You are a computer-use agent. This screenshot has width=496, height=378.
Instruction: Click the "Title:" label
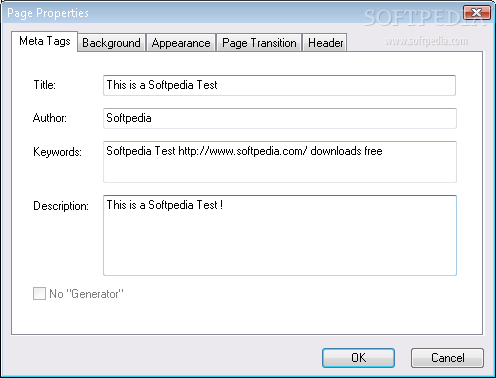coord(45,85)
